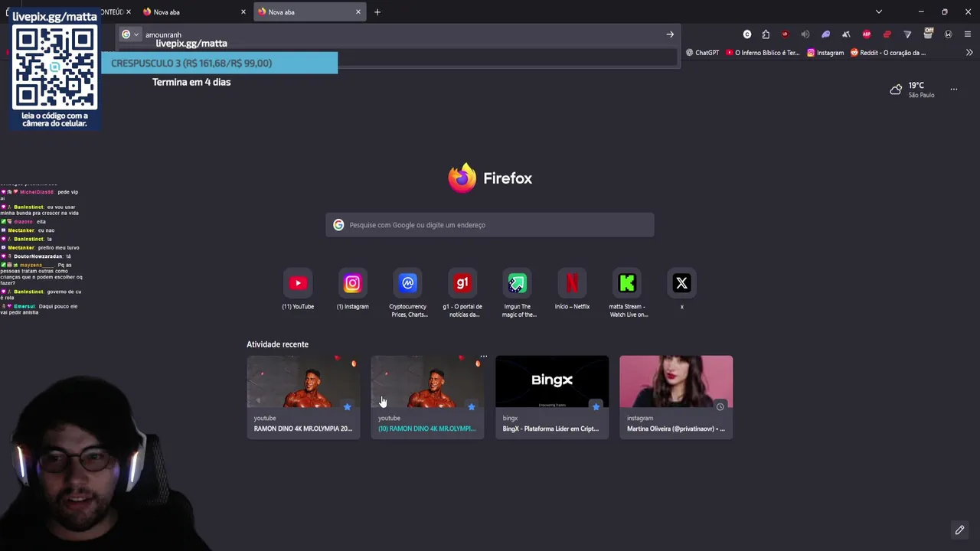Open the weather widget three-dot menu
This screenshot has height=551, width=980.
954,90
